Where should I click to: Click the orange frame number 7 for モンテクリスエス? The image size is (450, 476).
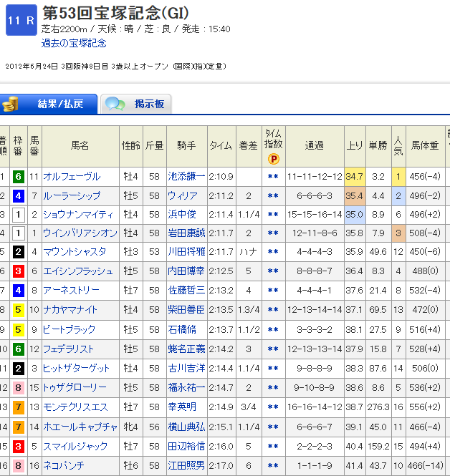point(18,407)
